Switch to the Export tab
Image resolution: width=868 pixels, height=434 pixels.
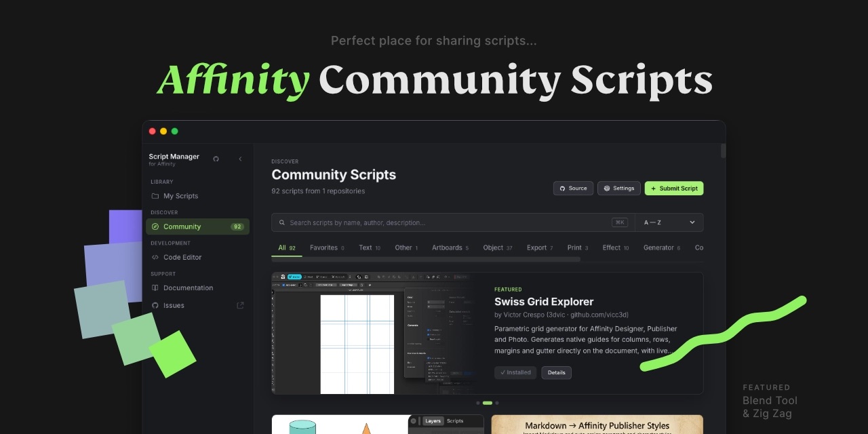540,248
